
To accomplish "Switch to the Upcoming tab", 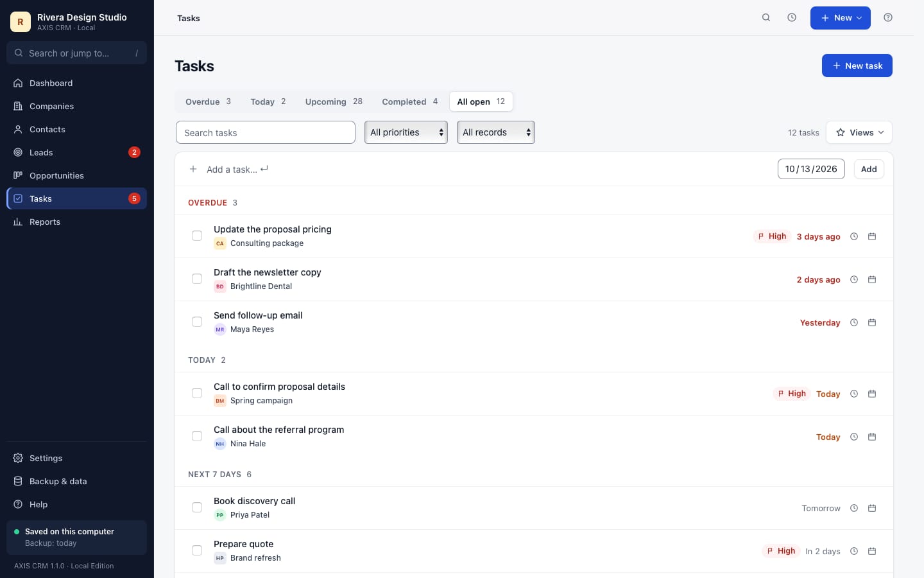I will pos(334,101).
